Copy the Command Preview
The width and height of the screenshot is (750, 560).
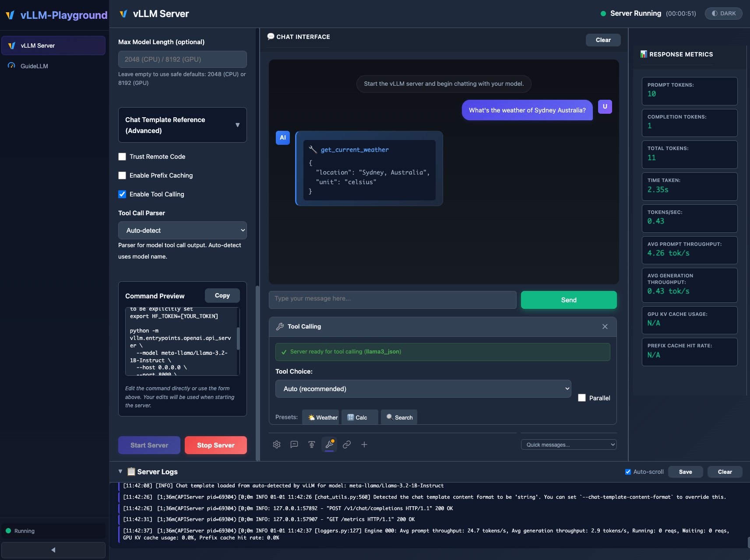coord(222,295)
